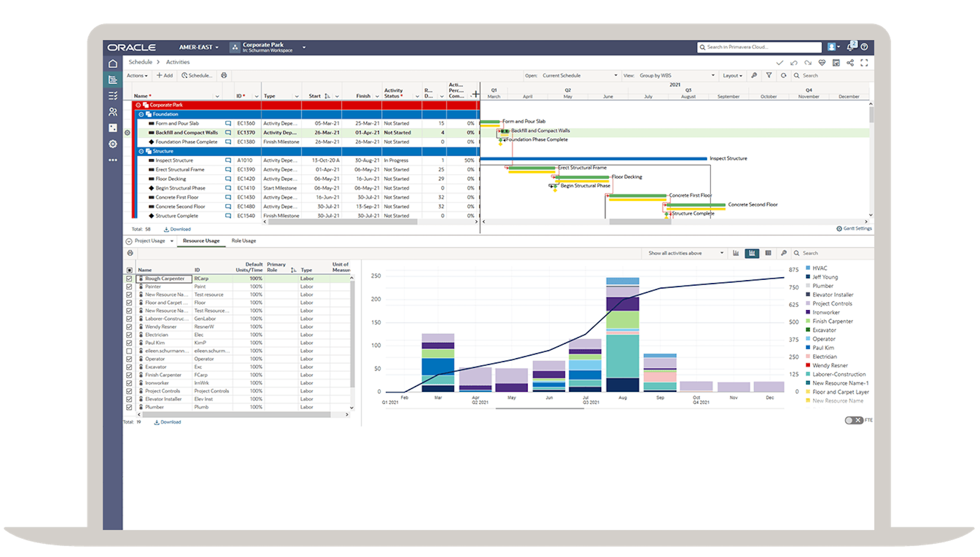This screenshot has height=557, width=980.
Task: Toggle the FTE switch below the chart
Action: (853, 420)
